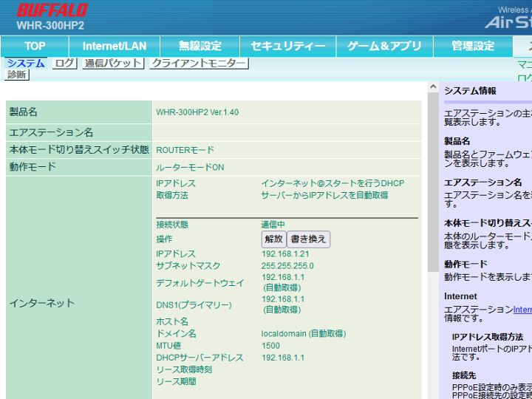Click the WHR-300HP2 model name in header

coord(50,26)
